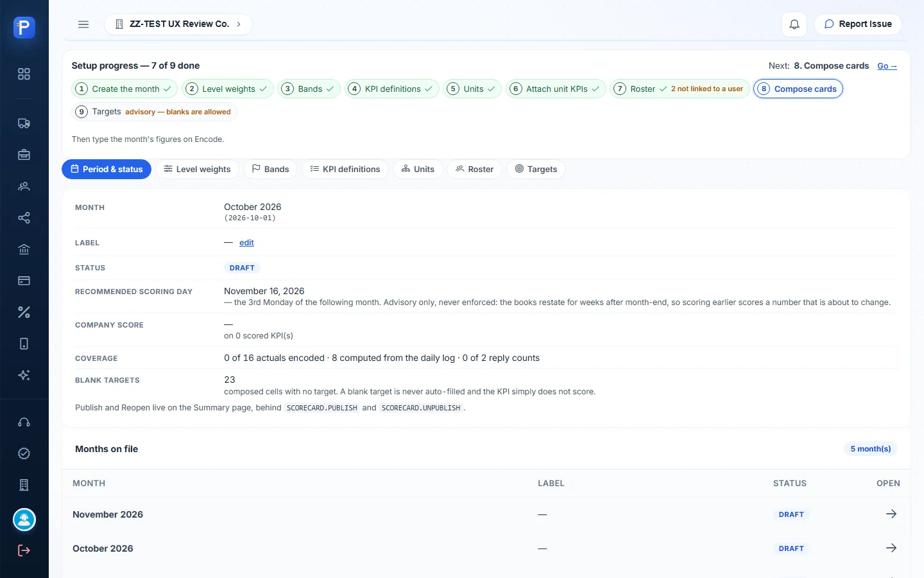Viewport: 924px width, 578px height.
Task: Click the Months on file heading
Action: click(x=107, y=449)
